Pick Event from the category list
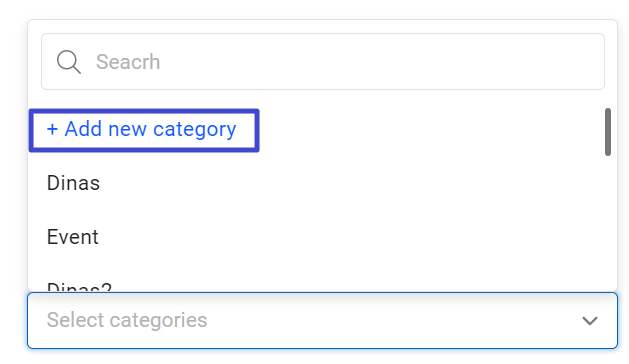Viewport: 629px width, 364px height. point(73,237)
